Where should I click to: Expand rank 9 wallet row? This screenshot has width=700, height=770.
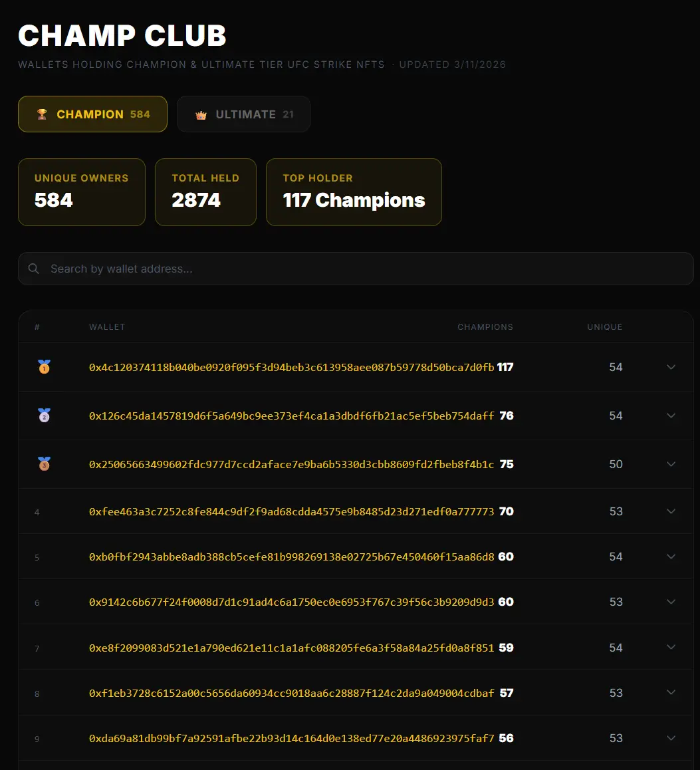click(x=671, y=738)
